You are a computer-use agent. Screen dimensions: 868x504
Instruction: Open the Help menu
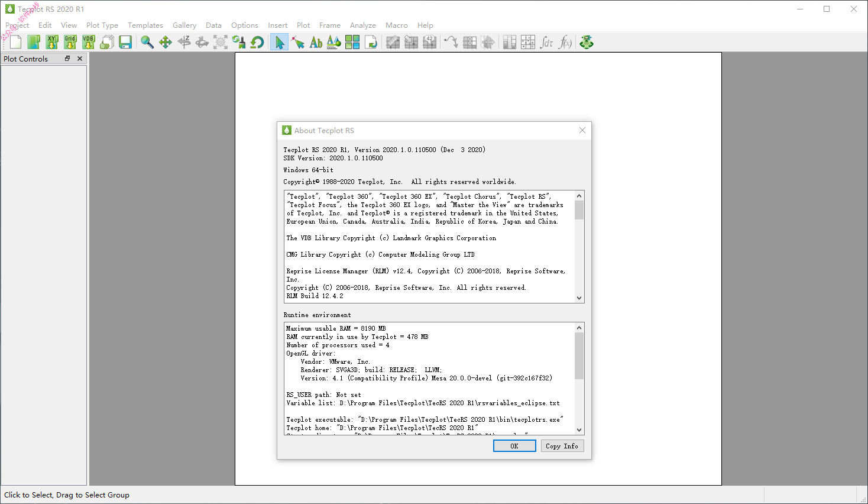click(x=425, y=25)
